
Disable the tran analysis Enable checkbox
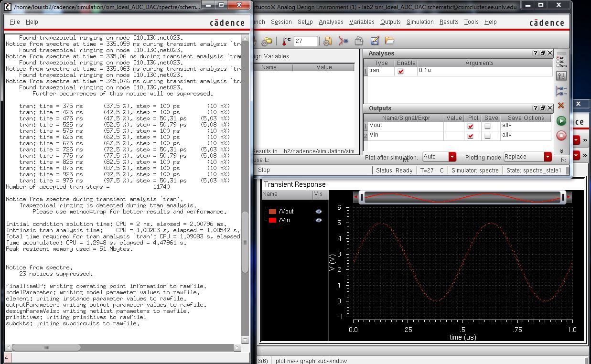400,71
